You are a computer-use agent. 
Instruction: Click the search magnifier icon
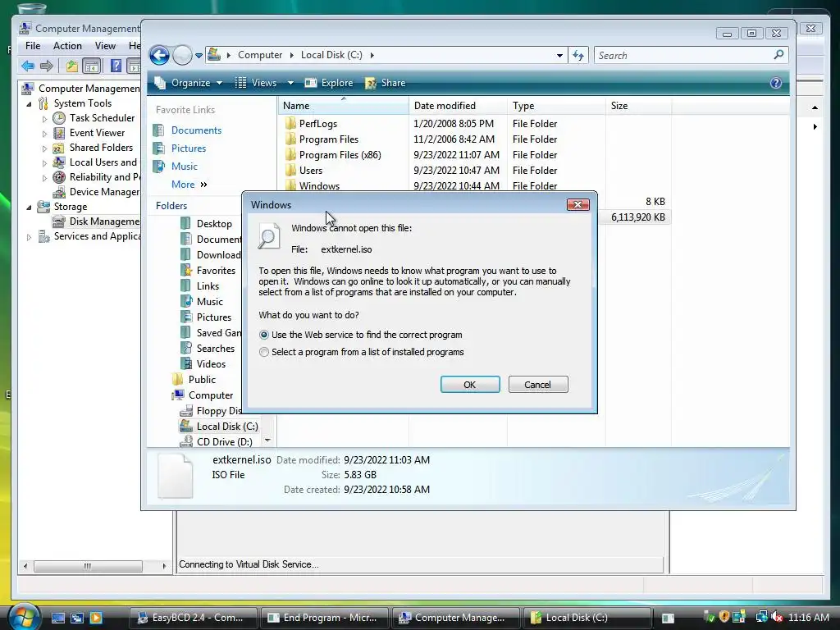tap(779, 55)
